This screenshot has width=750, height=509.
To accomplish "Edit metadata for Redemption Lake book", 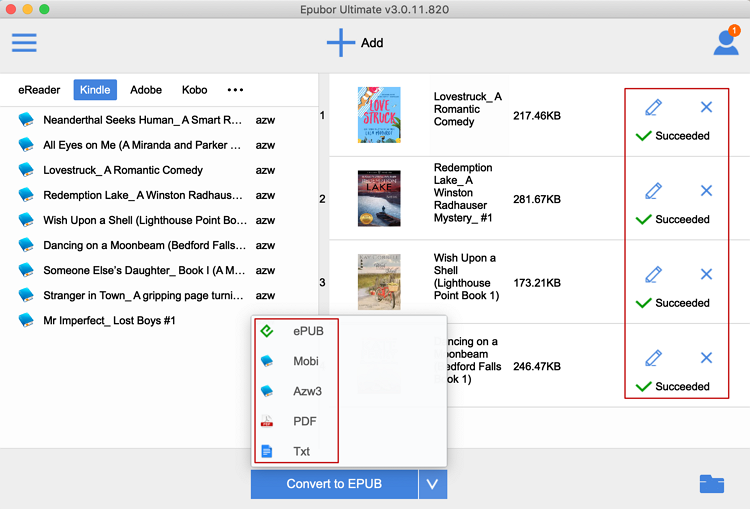I will [x=653, y=190].
